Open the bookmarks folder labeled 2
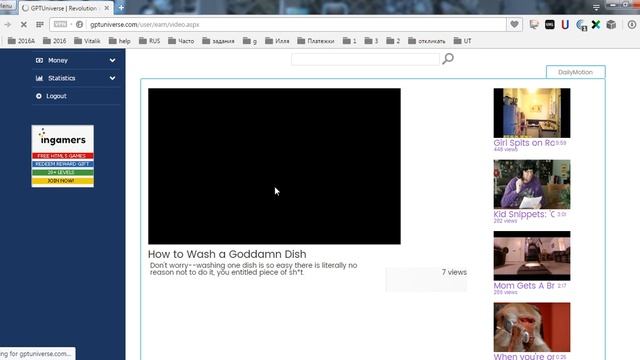Screen dimensions: 640x360 [393, 41]
